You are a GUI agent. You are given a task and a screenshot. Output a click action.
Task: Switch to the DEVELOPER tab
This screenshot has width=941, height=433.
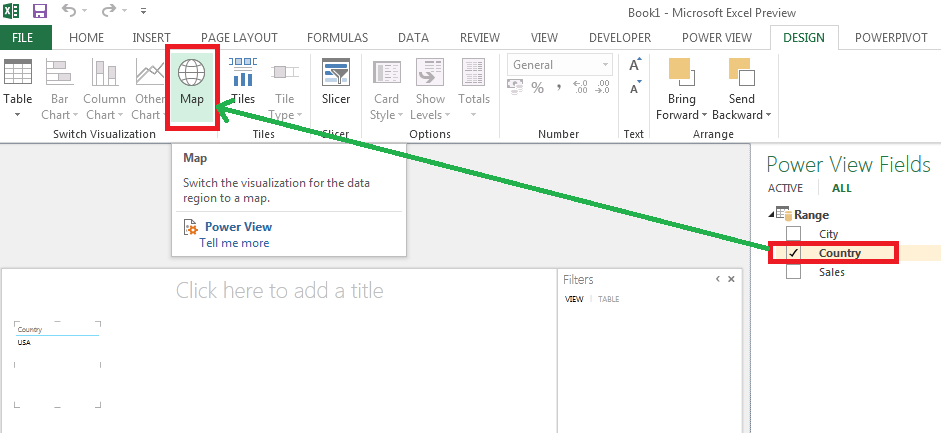point(620,37)
